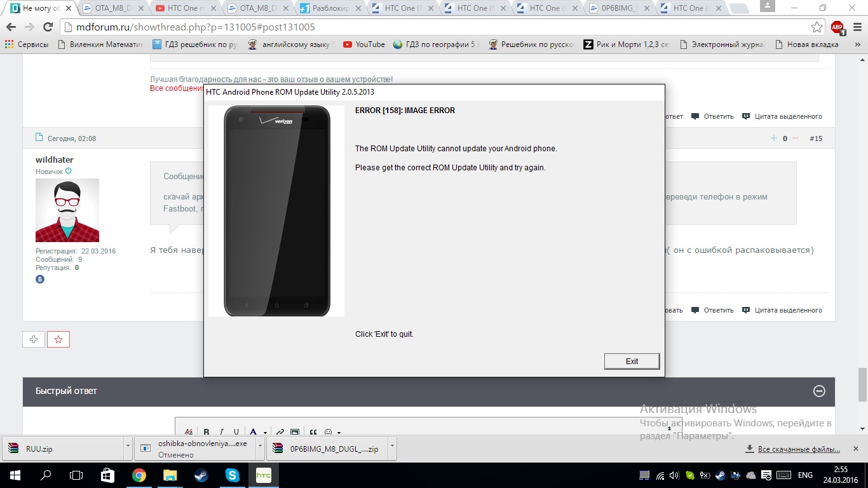Go back to the previous page
Image resolution: width=868 pixels, height=488 pixels.
coord(11,27)
